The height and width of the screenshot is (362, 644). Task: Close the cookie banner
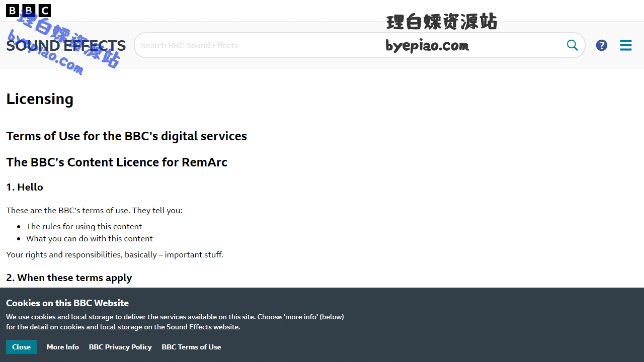point(21,347)
